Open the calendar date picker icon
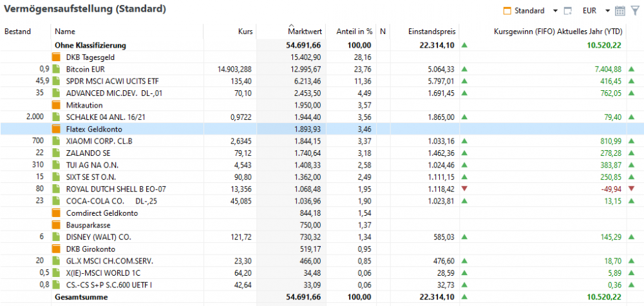The image size is (644, 306). (x=620, y=11)
